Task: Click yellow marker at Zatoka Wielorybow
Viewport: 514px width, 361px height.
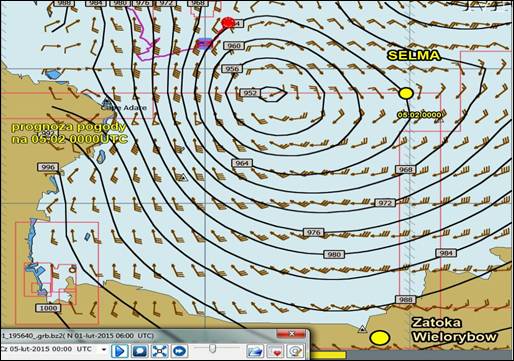Action: (380, 338)
